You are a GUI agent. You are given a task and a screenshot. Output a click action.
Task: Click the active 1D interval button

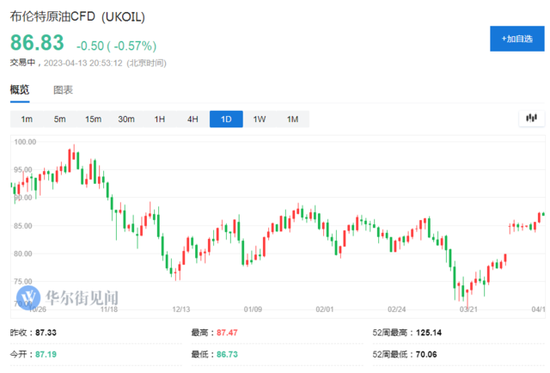(226, 119)
